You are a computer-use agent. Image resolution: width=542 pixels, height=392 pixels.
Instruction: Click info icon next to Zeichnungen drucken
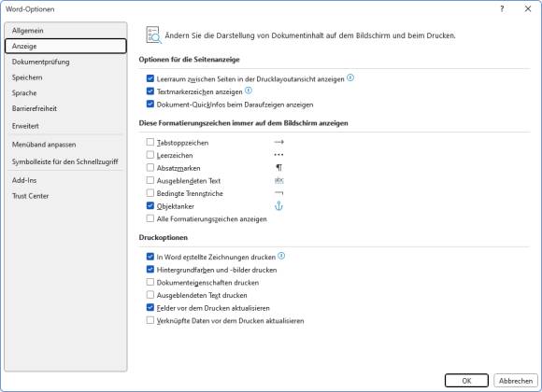(x=281, y=256)
